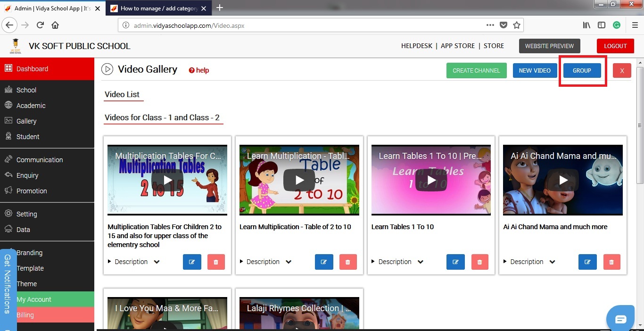Delete the Learn Multiplication Table of 2 to 10 video
The height and width of the screenshot is (331, 644).
(x=348, y=262)
